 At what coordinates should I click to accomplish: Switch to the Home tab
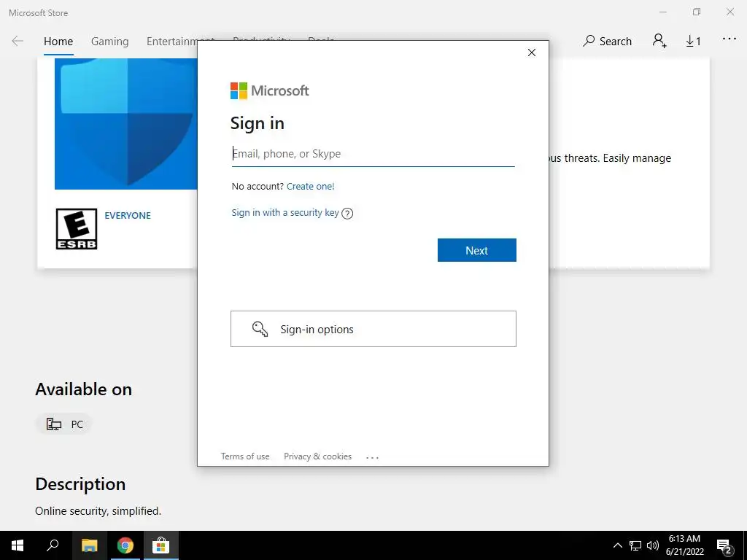[x=58, y=42]
